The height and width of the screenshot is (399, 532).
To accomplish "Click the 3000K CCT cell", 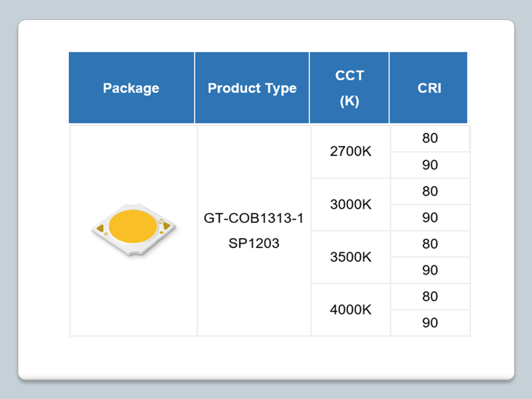I will pos(350,204).
